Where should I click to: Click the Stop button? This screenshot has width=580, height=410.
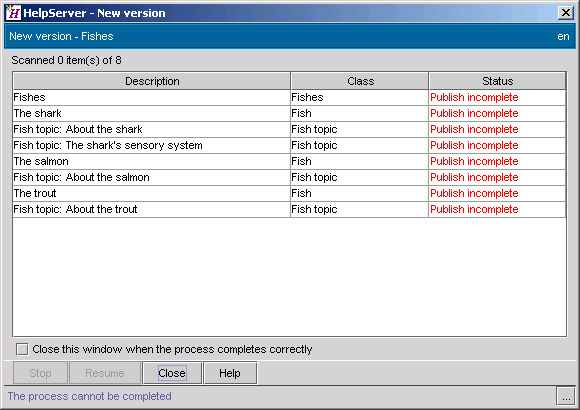point(40,373)
